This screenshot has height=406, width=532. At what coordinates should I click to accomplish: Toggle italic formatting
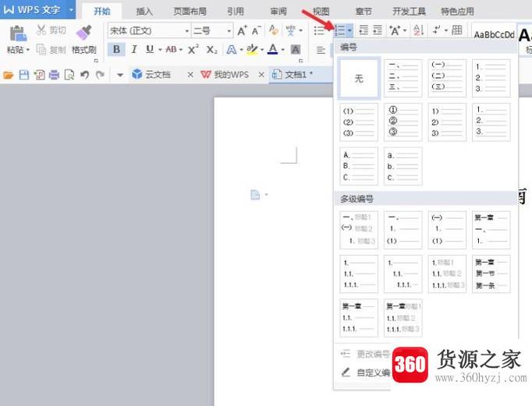134,49
